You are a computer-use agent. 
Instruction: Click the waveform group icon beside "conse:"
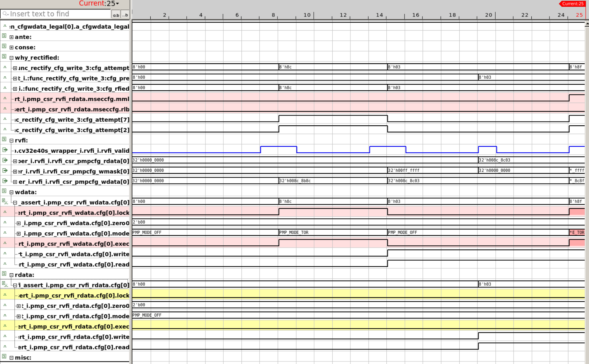(x=4, y=47)
